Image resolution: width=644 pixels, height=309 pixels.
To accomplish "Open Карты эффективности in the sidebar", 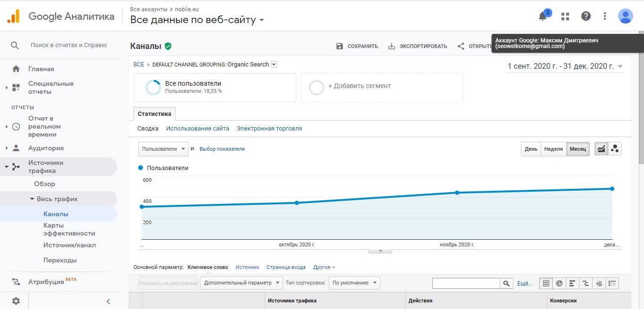I will (69, 229).
